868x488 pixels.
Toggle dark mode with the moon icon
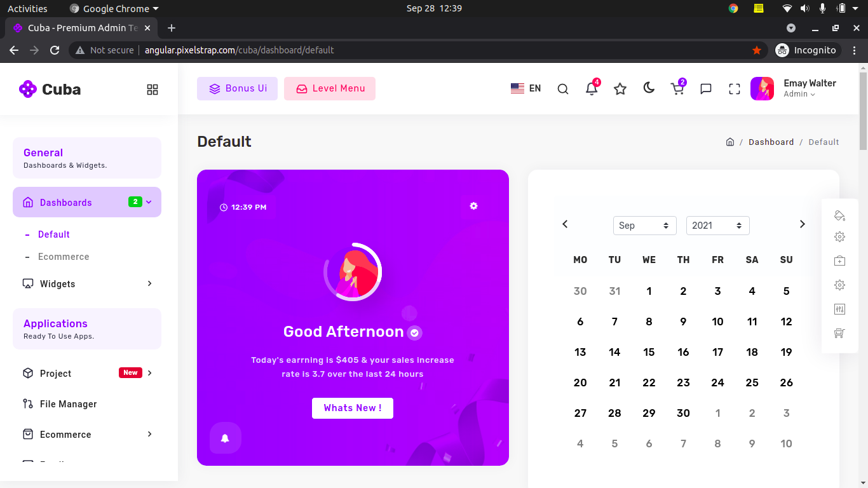coord(649,89)
